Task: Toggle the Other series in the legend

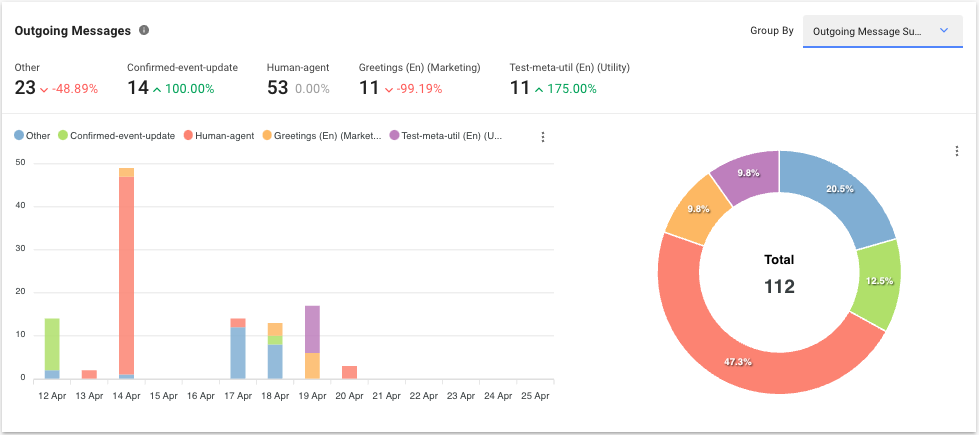Action: (32, 136)
